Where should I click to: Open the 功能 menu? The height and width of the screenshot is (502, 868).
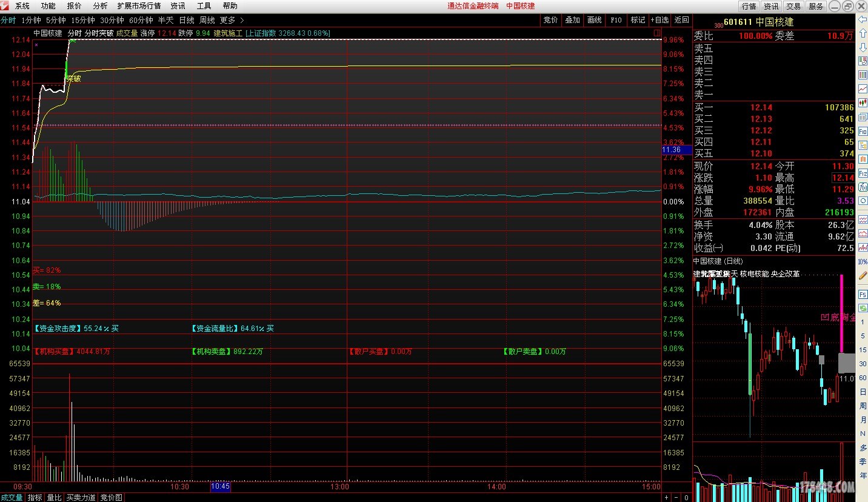48,5
